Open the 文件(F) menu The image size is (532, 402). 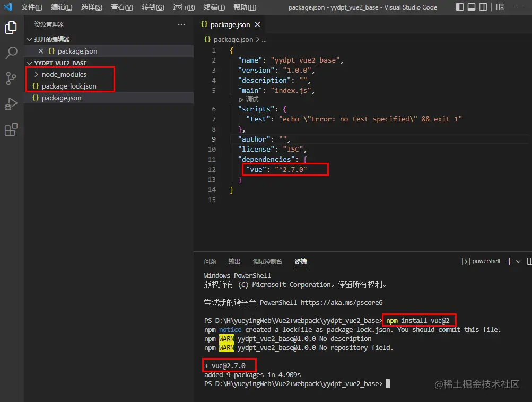32,7
